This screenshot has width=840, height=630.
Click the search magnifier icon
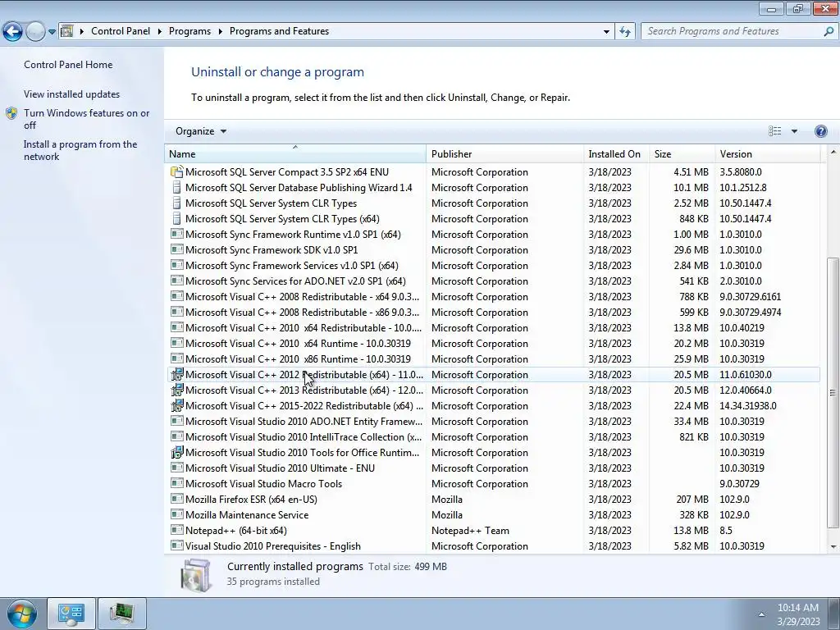(x=829, y=31)
